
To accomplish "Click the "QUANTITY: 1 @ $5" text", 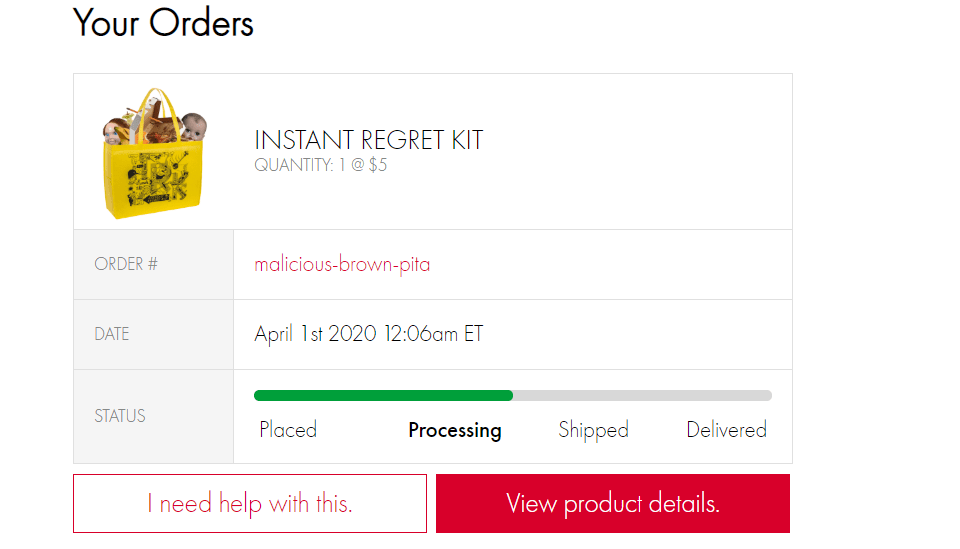I will click(320, 165).
